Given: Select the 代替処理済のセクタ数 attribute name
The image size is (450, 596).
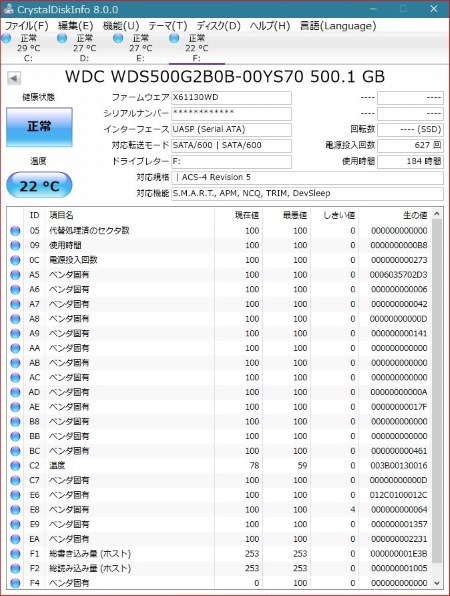Looking at the screenshot, I should point(89,231).
